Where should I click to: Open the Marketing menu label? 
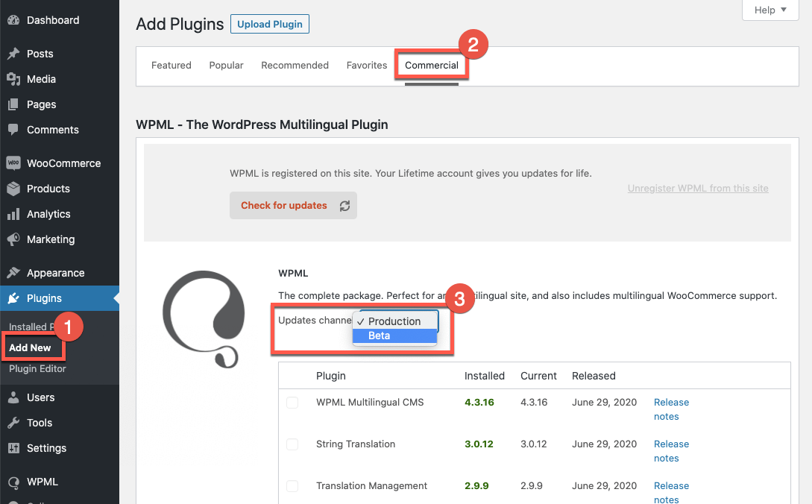coord(51,239)
